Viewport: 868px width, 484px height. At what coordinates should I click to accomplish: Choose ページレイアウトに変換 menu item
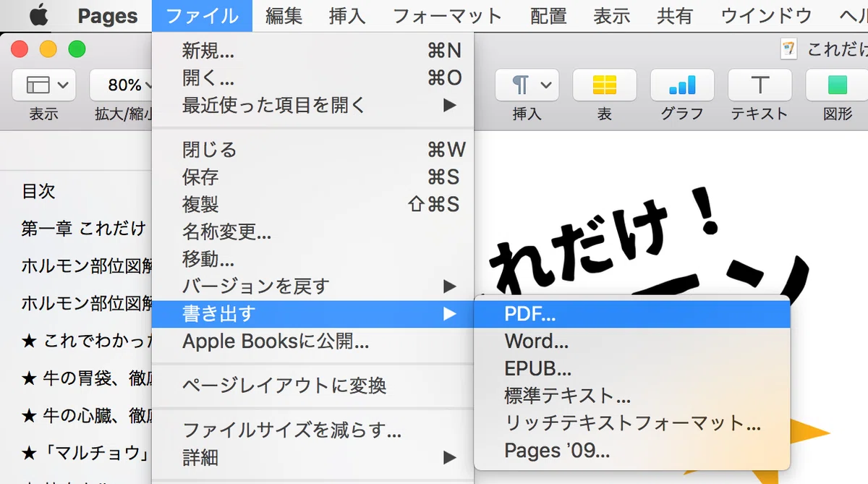click(x=313, y=386)
